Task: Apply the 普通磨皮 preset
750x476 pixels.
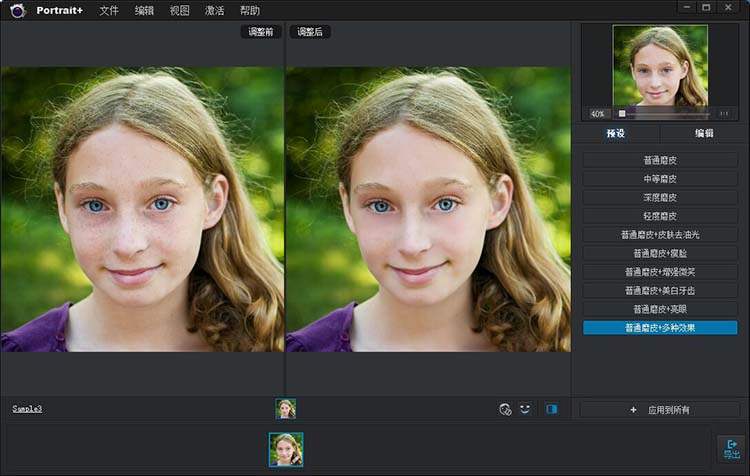Action: [660, 160]
